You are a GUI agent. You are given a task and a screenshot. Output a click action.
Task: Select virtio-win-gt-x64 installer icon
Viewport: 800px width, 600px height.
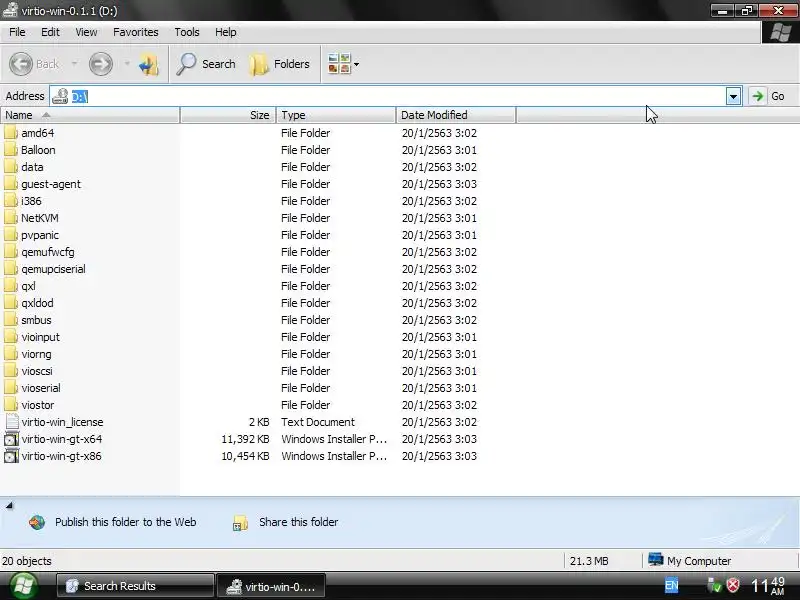click(11, 439)
